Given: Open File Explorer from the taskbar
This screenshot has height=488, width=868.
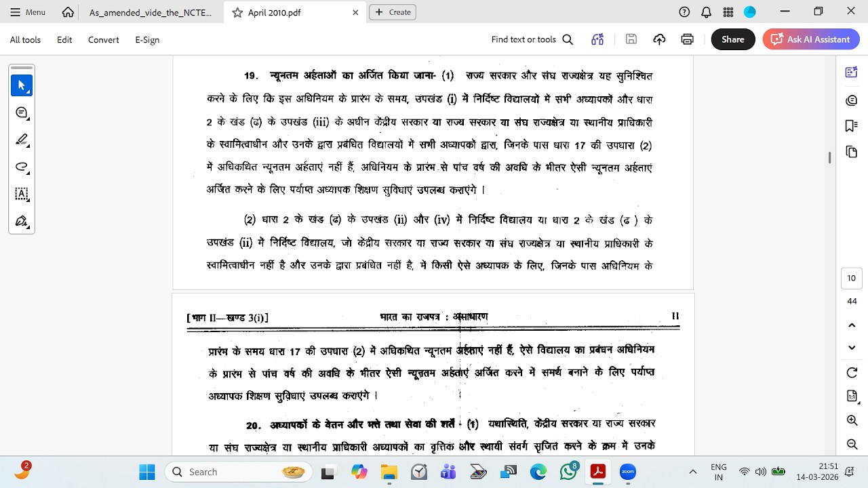Looking at the screenshot, I should click(x=389, y=472).
